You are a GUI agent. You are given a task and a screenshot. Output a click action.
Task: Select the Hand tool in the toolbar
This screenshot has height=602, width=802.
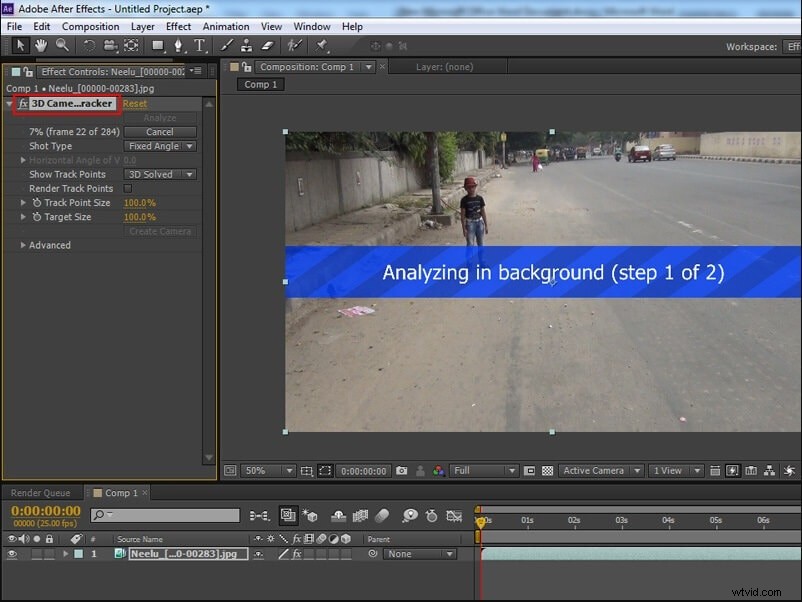[40, 45]
